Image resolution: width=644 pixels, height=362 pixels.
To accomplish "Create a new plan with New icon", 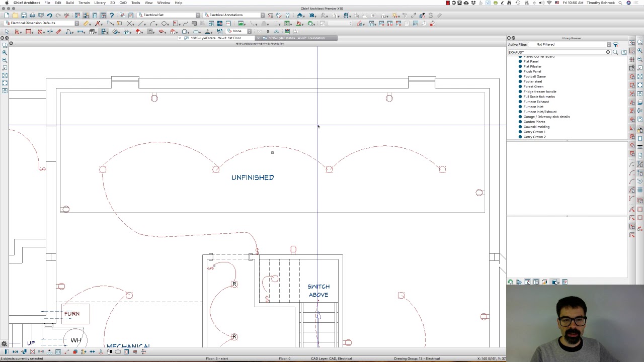I will point(7,15).
